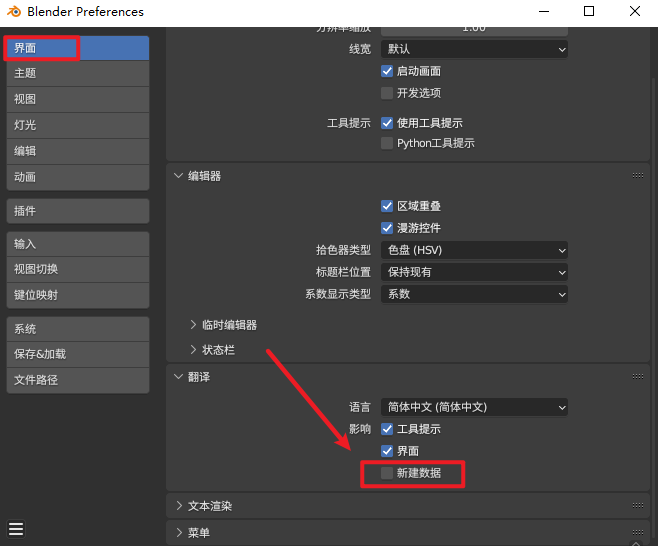Viewport: 658px width, 546px height.
Task: Click the hamburger menu icon at bottom left
Action: (16, 529)
